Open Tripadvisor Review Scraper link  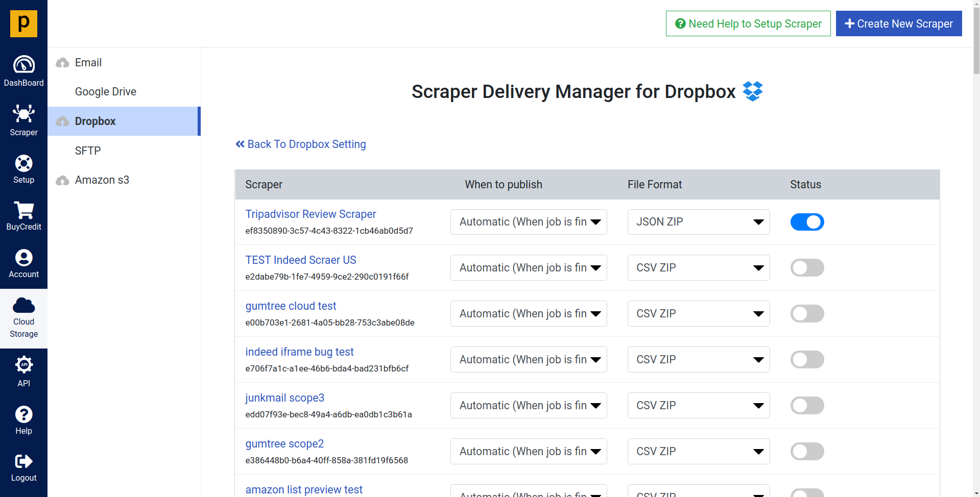click(x=310, y=214)
